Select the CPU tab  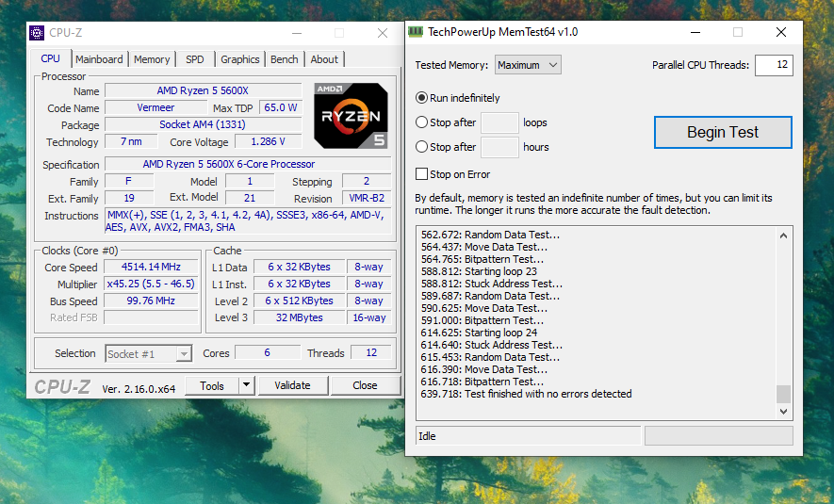point(51,58)
